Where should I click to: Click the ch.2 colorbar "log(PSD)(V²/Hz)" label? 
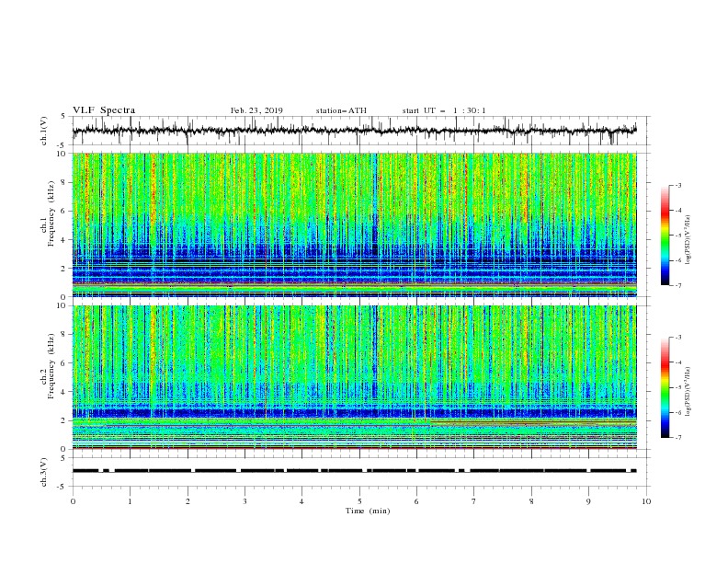688,392
